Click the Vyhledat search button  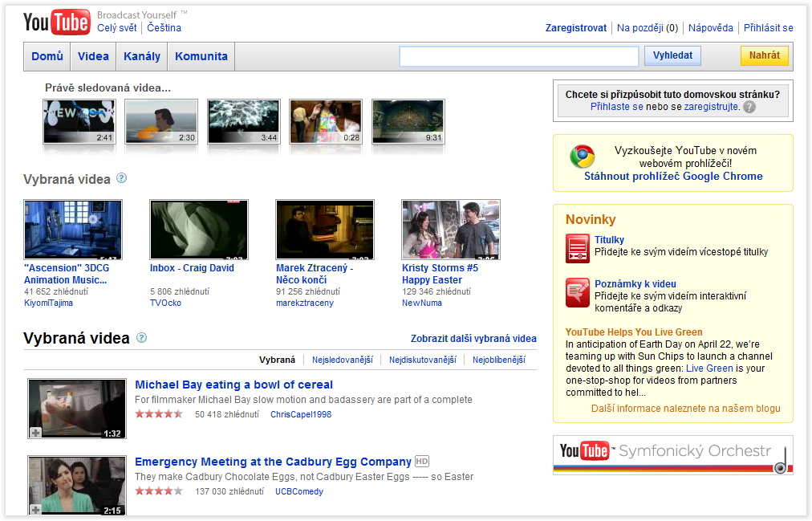672,55
